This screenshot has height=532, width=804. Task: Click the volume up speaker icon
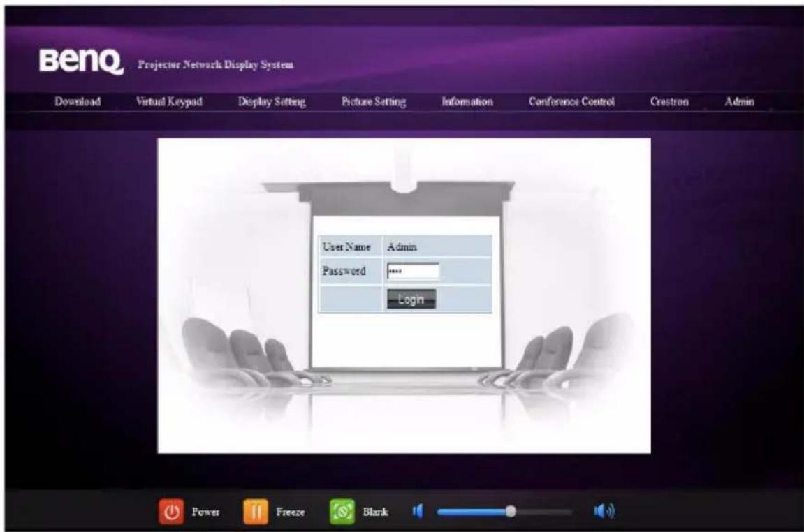604,511
